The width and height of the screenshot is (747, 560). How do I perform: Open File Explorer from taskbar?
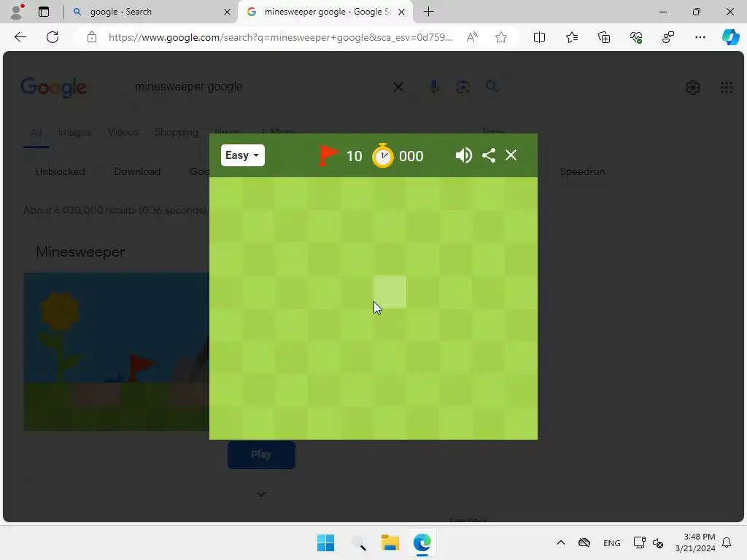tap(390, 542)
